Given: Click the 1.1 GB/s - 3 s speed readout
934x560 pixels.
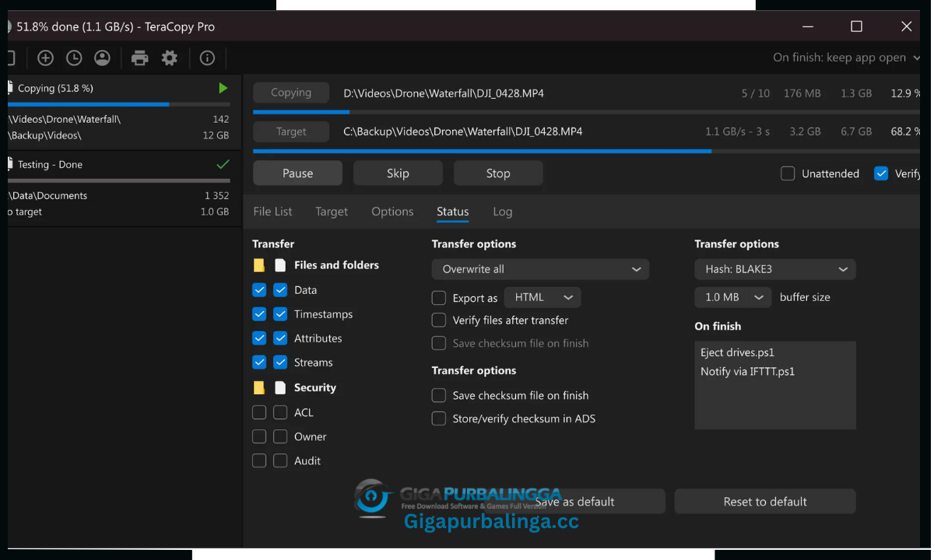Looking at the screenshot, I should (737, 131).
